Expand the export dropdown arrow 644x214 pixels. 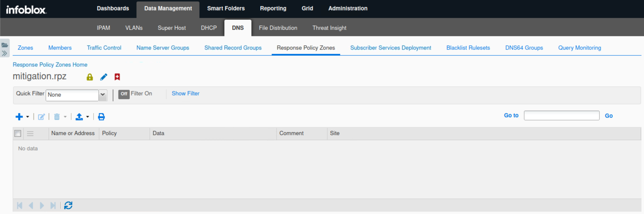point(87,117)
